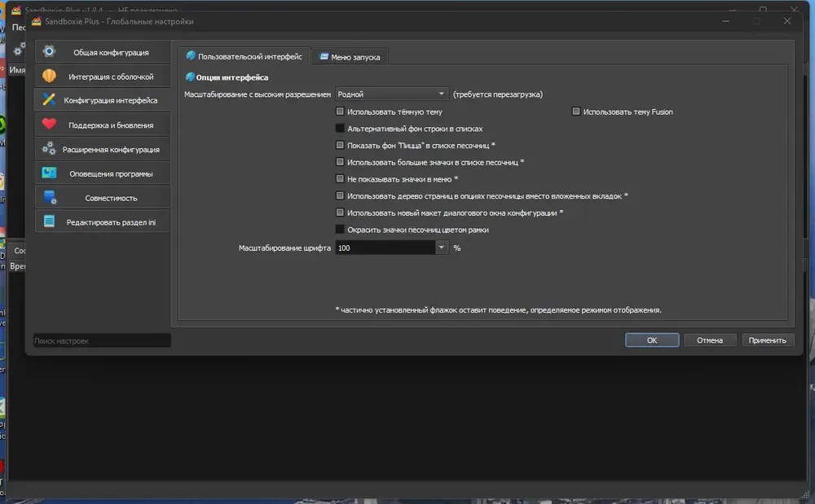This screenshot has height=504, width=815.
Task: Toggle Не показывать значки в меню
Action: click(x=340, y=178)
